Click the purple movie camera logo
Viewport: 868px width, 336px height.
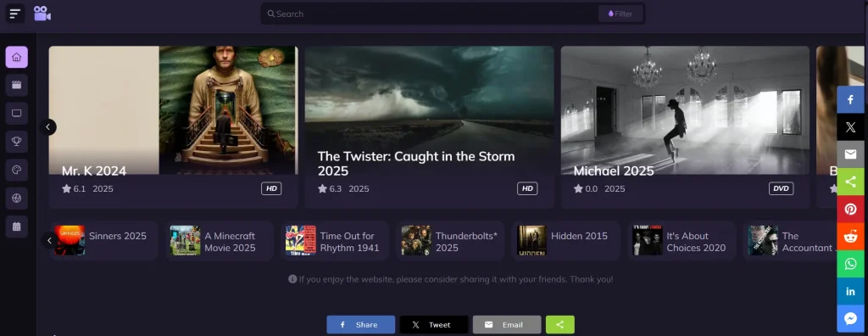[42, 14]
